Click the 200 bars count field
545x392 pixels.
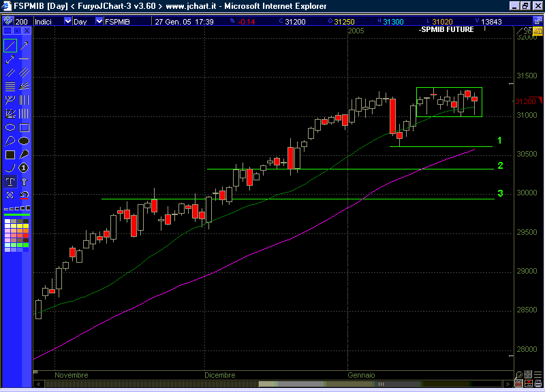pyautogui.click(x=20, y=21)
